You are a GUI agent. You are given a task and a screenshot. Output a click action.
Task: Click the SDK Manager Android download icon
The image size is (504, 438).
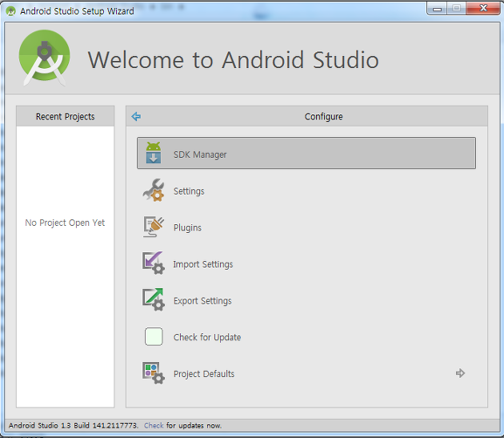point(154,153)
